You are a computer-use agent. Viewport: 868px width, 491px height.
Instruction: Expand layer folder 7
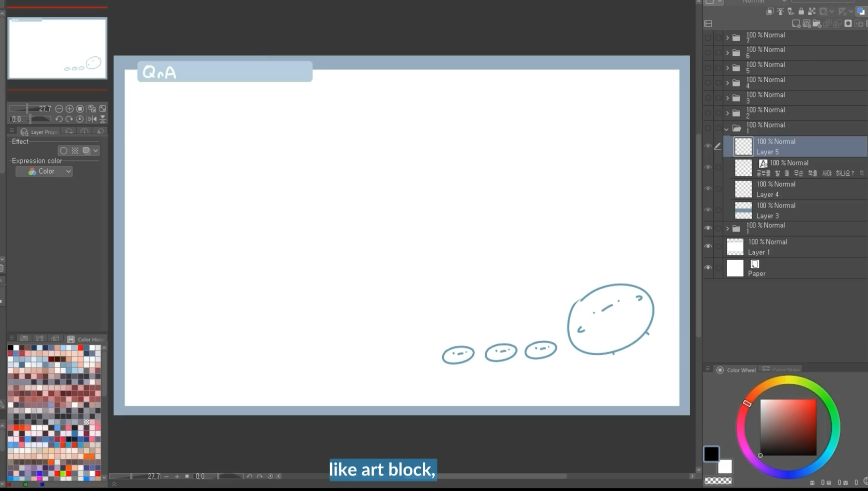(727, 38)
